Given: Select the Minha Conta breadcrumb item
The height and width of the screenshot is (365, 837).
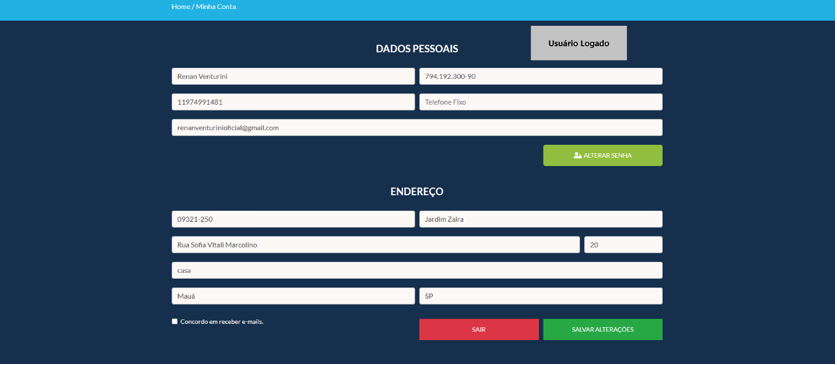Looking at the screenshot, I should (216, 7).
